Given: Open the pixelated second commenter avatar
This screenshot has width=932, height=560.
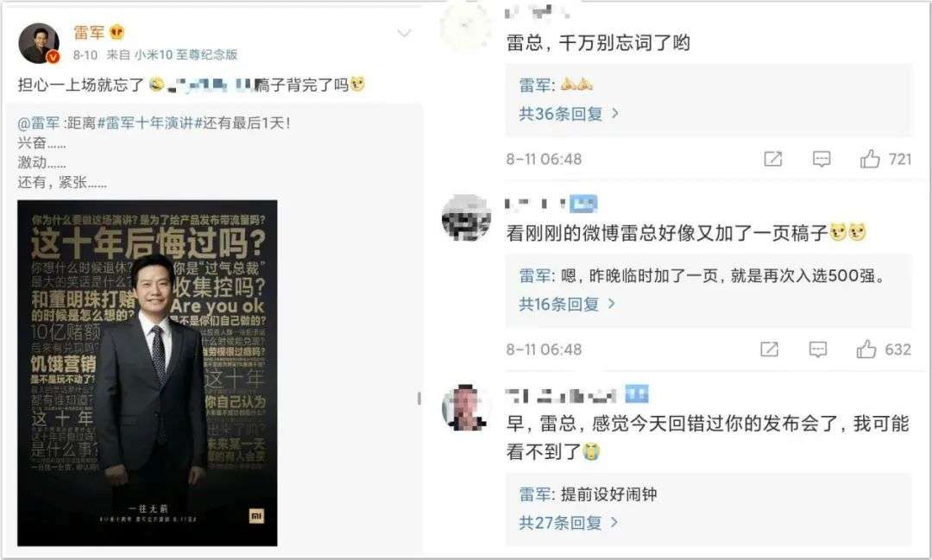Looking at the screenshot, I should [466, 217].
